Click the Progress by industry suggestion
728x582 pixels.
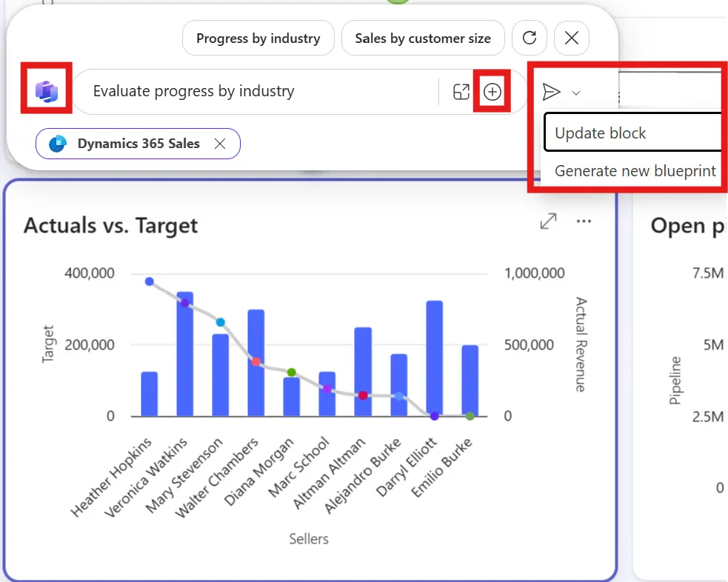(258, 39)
